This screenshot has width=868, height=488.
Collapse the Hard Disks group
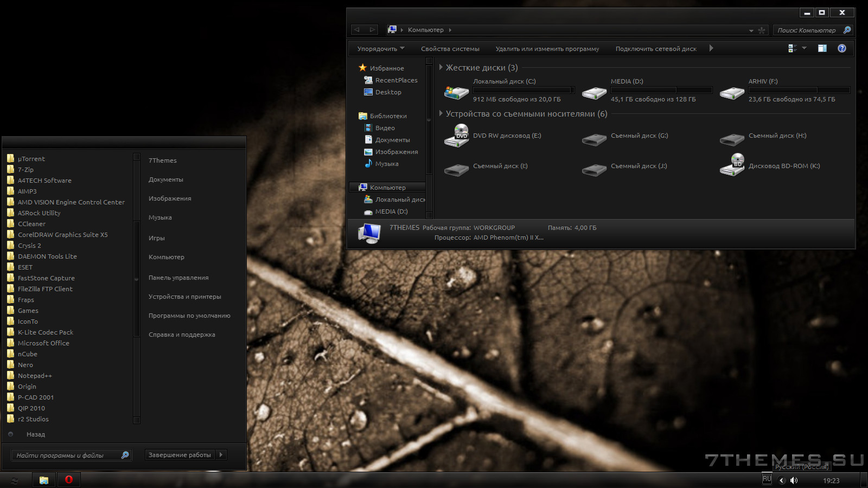(x=441, y=67)
